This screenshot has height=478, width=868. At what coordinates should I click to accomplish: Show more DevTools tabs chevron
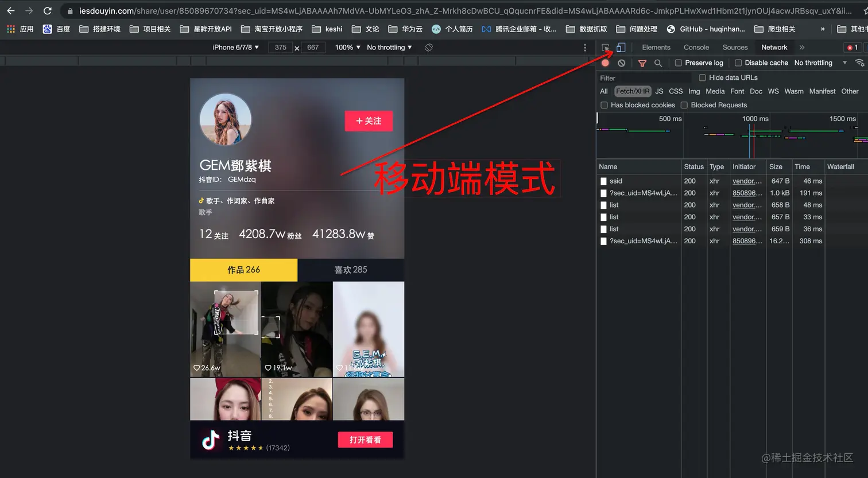802,48
